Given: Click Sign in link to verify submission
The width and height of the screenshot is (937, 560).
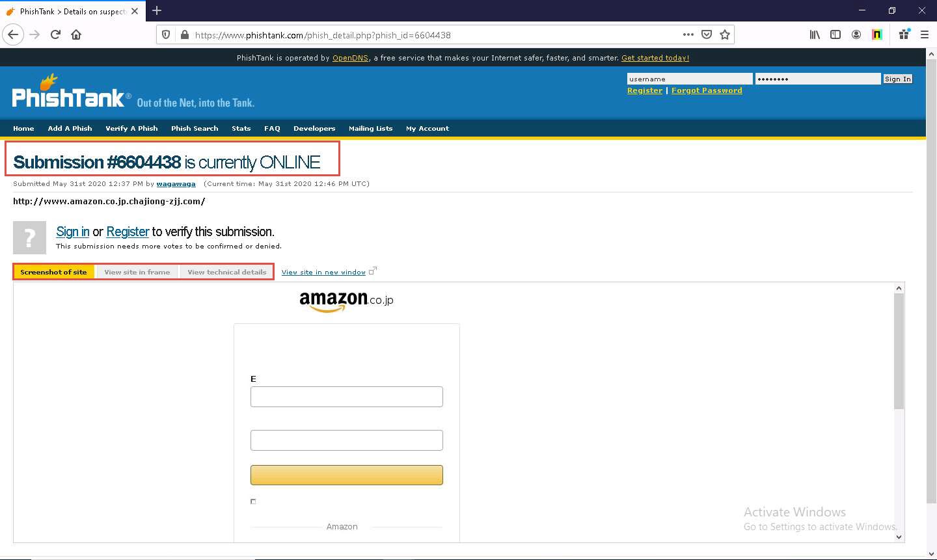Looking at the screenshot, I should tap(73, 232).
